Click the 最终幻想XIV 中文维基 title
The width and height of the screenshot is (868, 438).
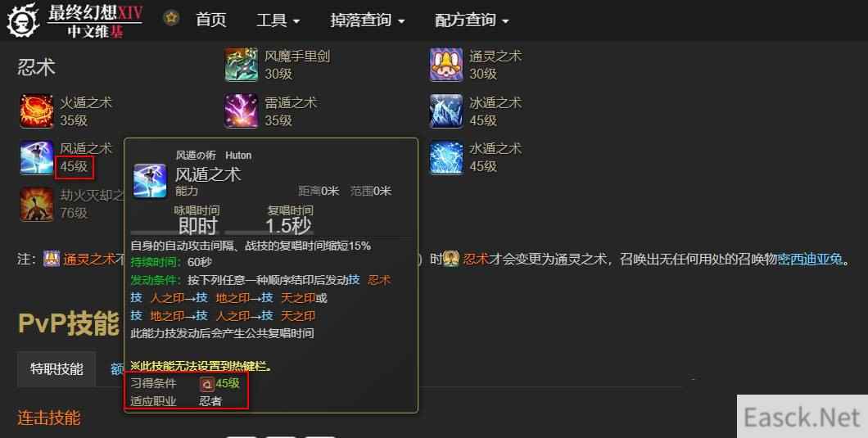coord(95,21)
